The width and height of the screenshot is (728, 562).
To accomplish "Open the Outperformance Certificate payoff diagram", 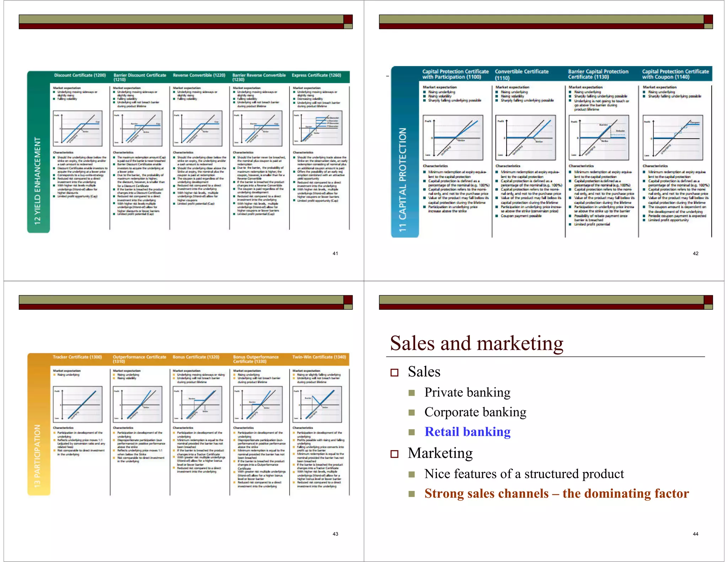I will (138, 404).
